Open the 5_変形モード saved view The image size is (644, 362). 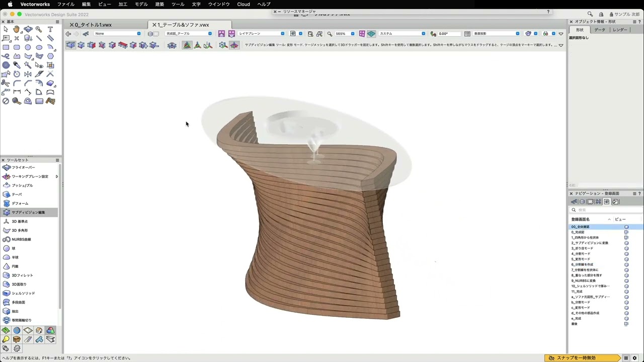pyautogui.click(x=581, y=259)
